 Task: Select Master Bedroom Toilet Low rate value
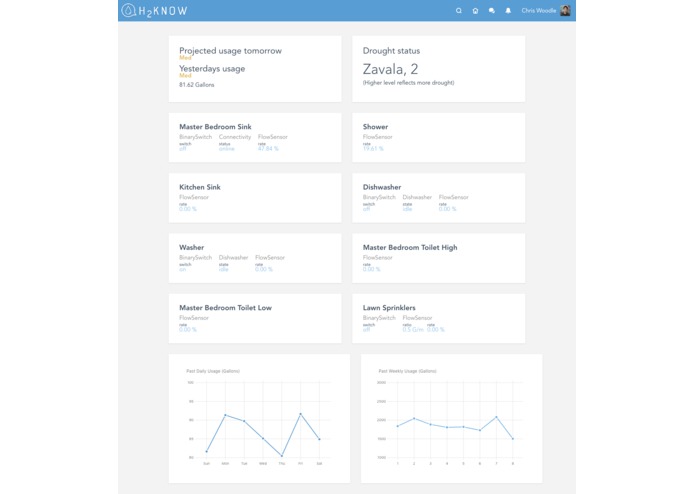pos(187,330)
